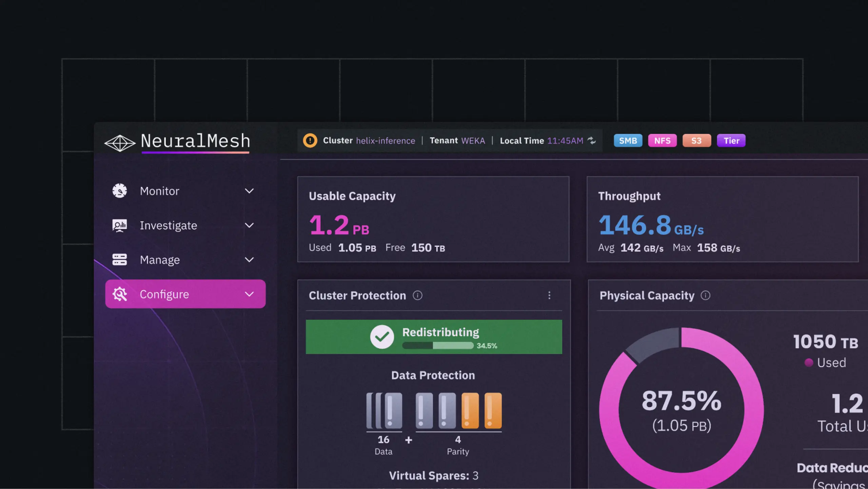Screen dimensions: 868x489
Task: Click the Virtual Spares: 3 text
Action: pos(434,476)
